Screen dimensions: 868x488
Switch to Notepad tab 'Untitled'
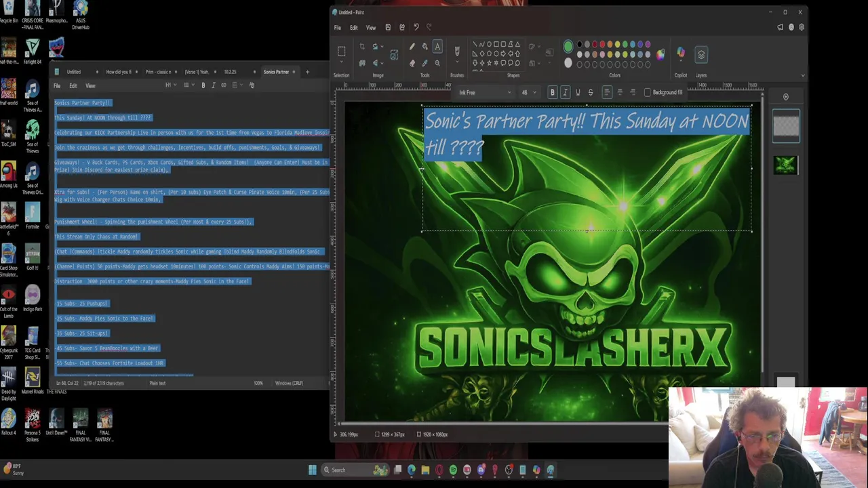[73, 72]
